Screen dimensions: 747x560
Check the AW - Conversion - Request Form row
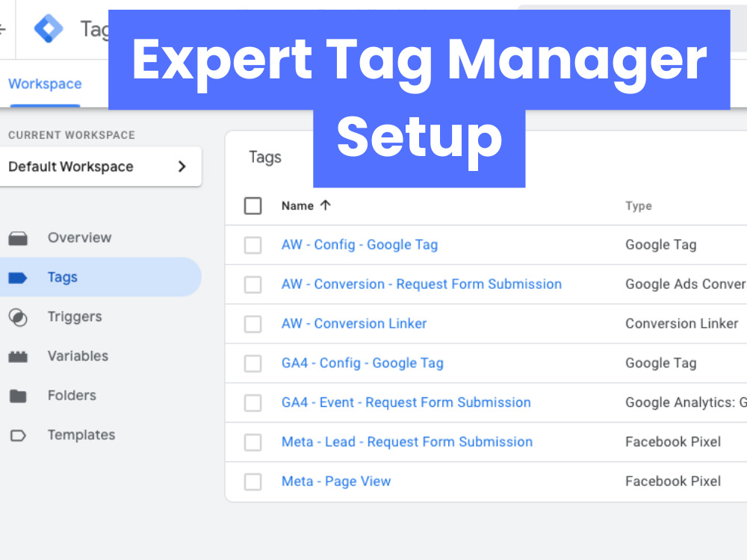coord(253,284)
